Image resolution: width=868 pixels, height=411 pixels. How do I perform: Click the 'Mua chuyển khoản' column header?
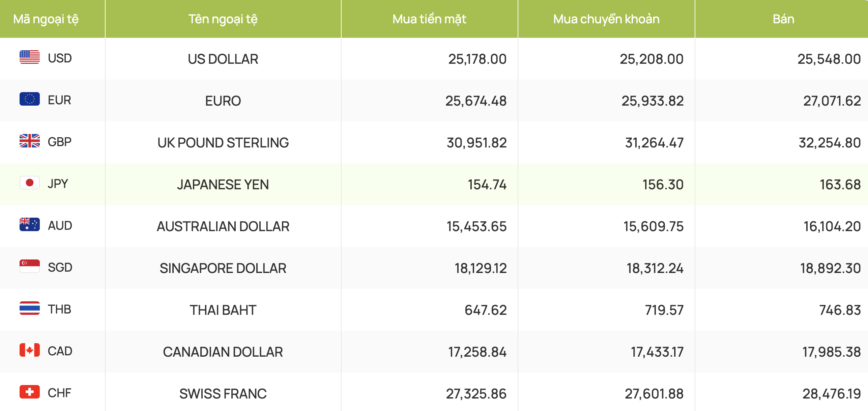[x=606, y=19]
